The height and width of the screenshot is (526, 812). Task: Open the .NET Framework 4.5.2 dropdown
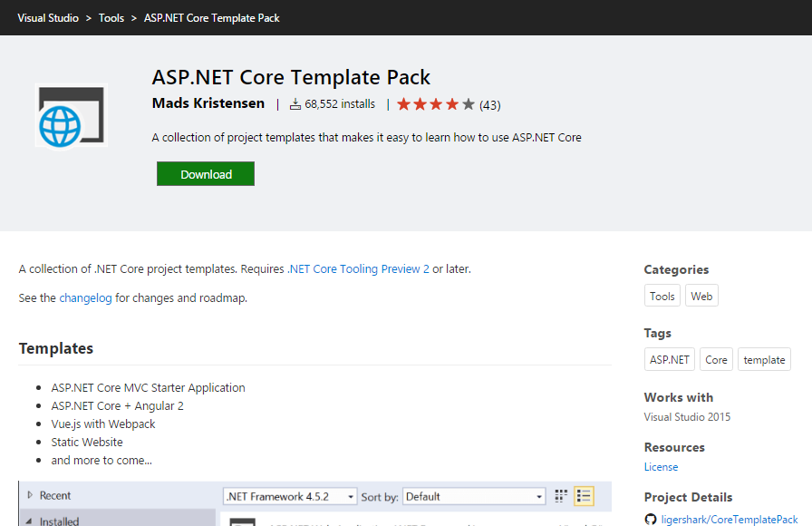coord(290,496)
